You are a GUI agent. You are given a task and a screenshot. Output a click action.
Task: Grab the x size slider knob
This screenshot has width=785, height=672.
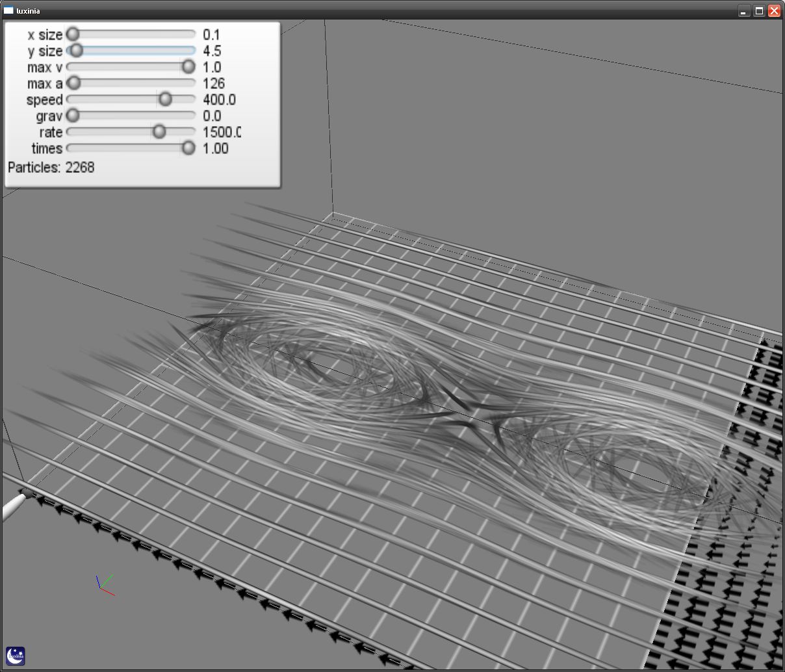(x=73, y=34)
